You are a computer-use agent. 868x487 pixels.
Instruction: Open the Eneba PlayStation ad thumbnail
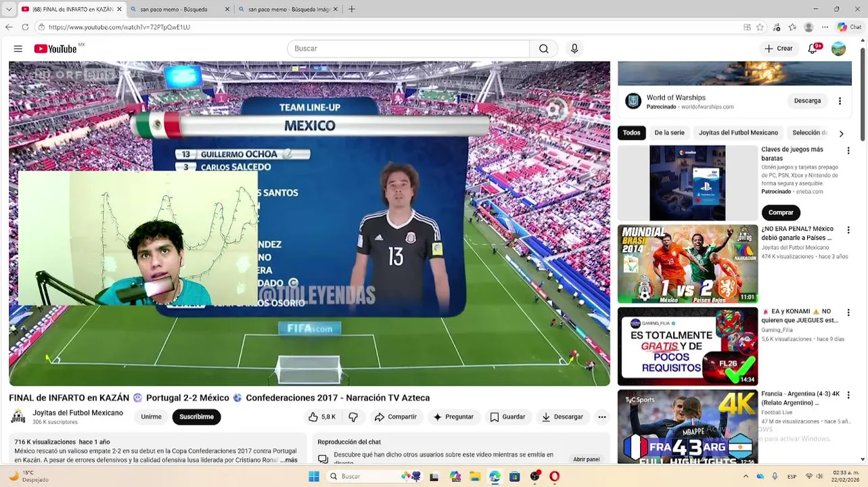pyautogui.click(x=687, y=183)
